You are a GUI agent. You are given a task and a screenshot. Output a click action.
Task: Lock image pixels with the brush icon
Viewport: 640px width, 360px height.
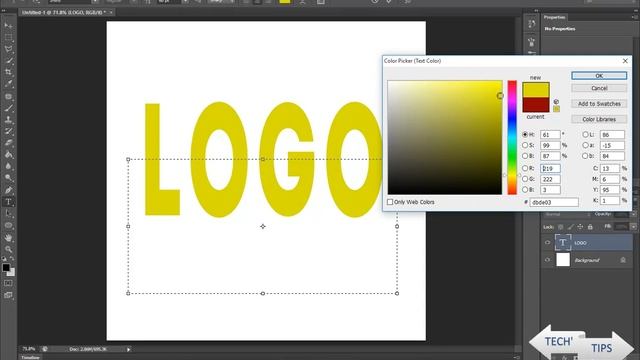pos(571,227)
